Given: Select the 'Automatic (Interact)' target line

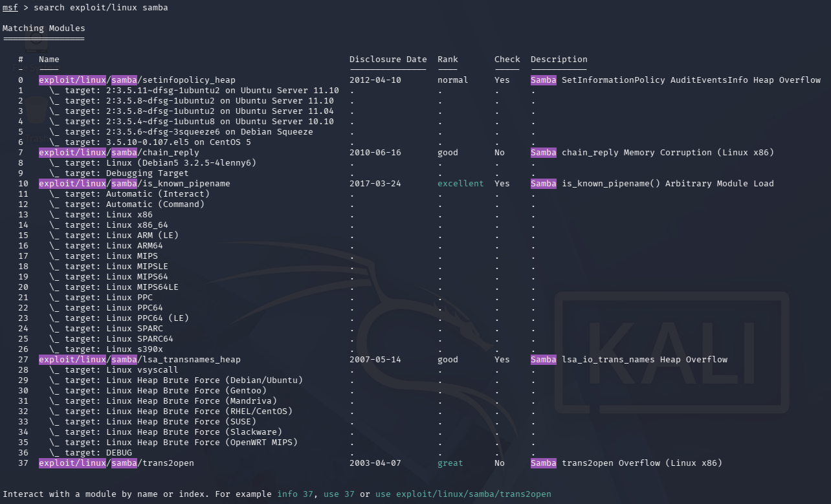Looking at the screenshot, I should (157, 194).
